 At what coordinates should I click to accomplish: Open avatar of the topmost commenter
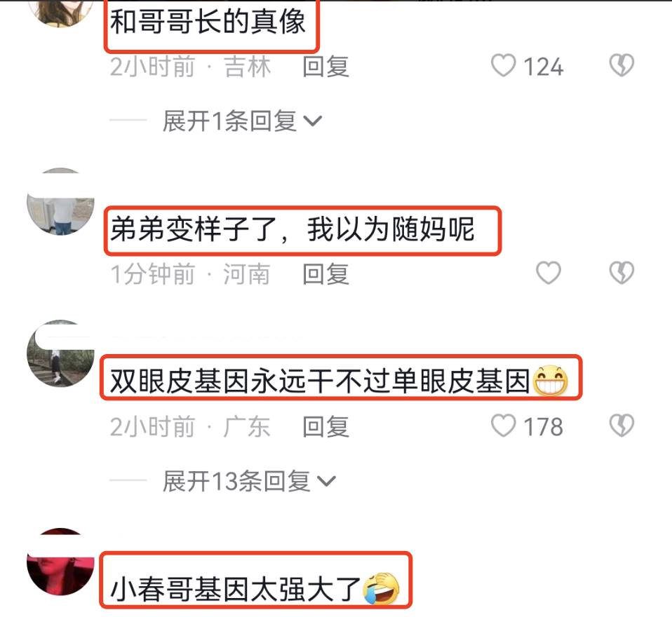(60, 13)
